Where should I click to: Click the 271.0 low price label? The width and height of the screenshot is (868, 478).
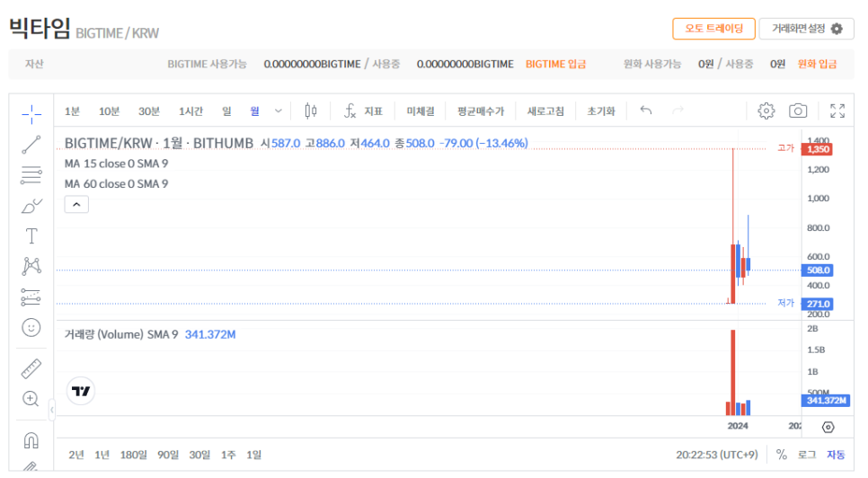click(x=818, y=305)
